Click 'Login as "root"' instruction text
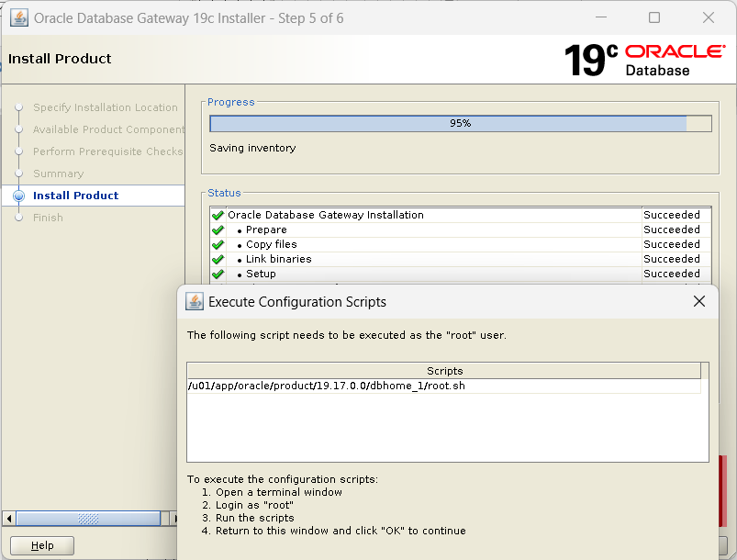The image size is (737, 560). 254,505
